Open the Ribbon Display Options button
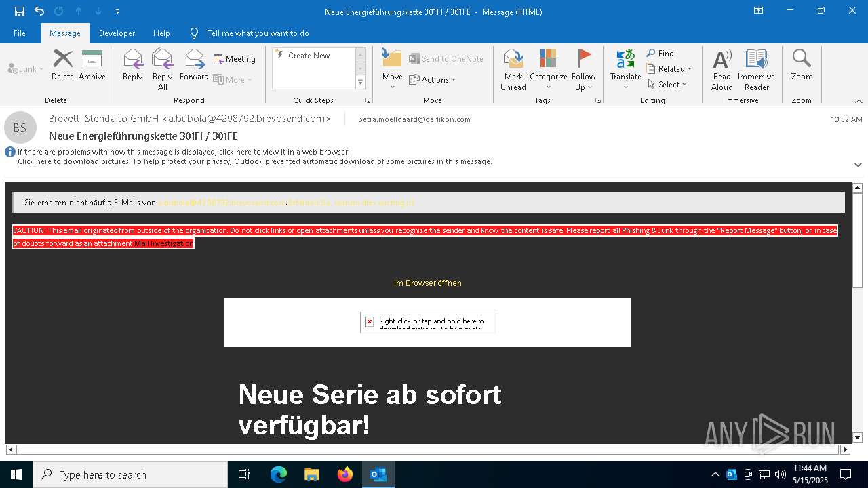Image resolution: width=868 pixels, height=488 pixels. pos(759,11)
